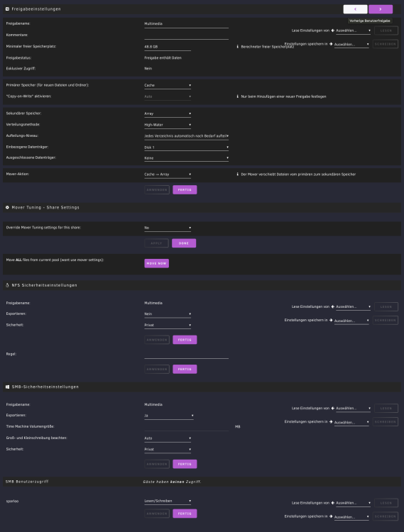Open the Primärer Speicher dropdown showing Cache
This screenshot has height=532, width=404.
tap(168, 86)
